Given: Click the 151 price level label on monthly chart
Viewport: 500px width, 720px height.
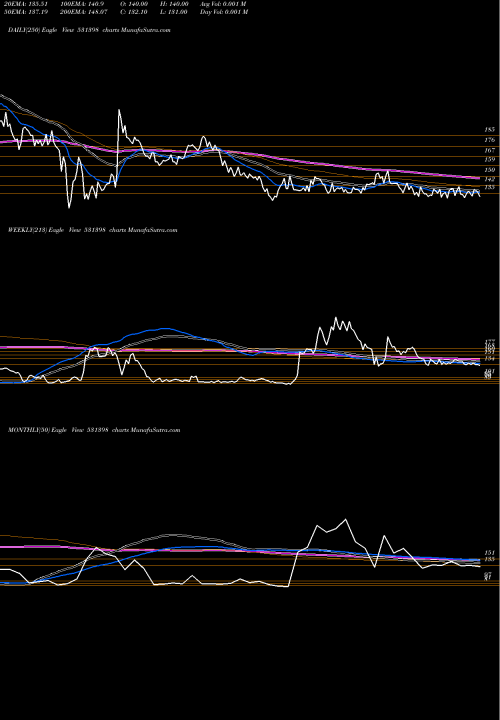Looking at the screenshot, I should point(489,553).
